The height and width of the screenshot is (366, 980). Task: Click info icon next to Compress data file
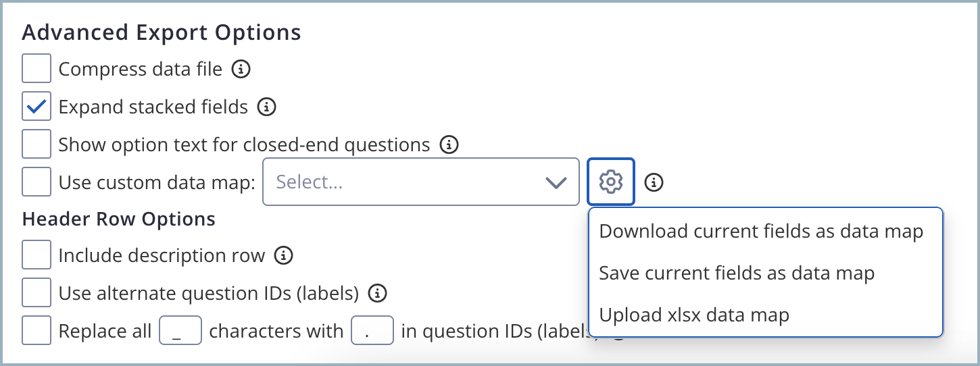pyautogui.click(x=241, y=69)
